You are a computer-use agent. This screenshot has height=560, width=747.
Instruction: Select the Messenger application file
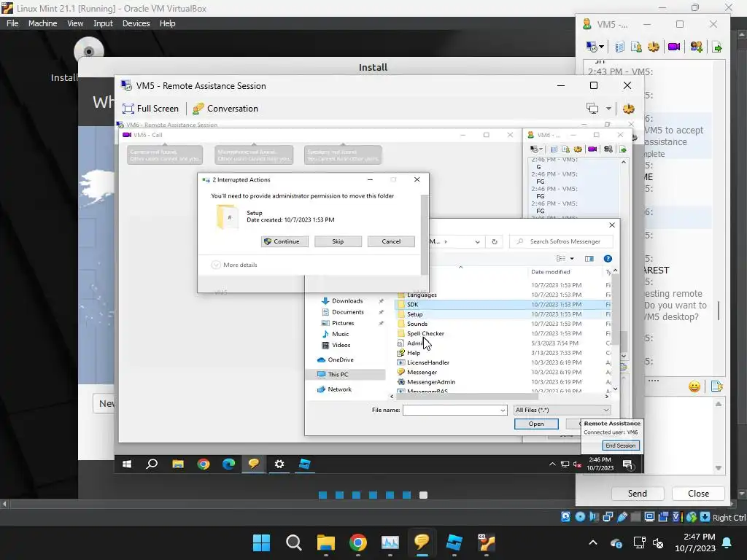(422, 373)
